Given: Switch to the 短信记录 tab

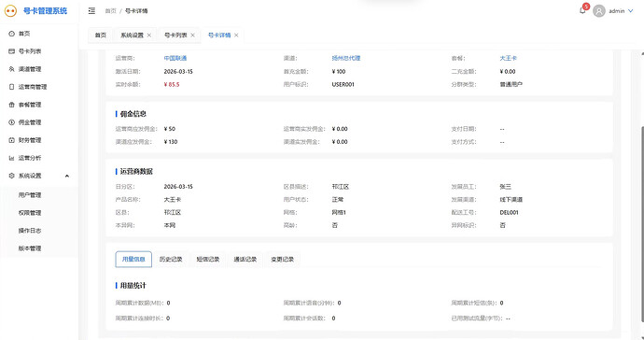Looking at the screenshot, I should coord(208,260).
